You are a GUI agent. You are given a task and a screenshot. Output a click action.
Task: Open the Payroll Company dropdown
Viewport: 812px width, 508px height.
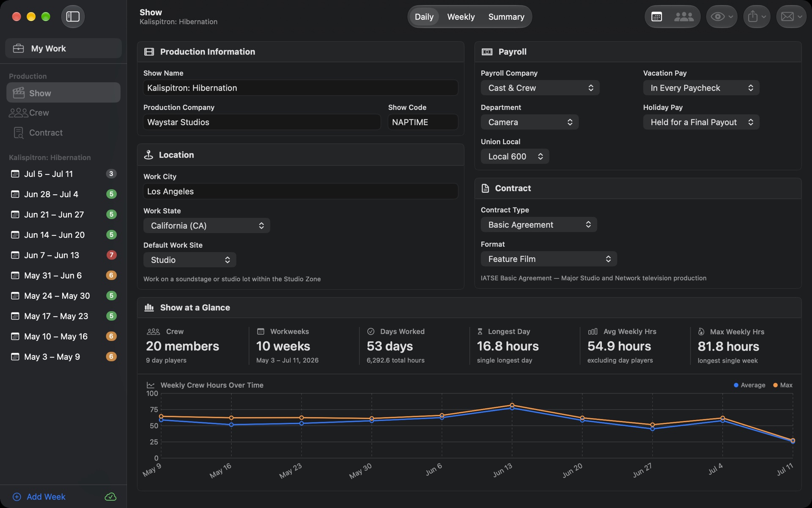(x=540, y=88)
